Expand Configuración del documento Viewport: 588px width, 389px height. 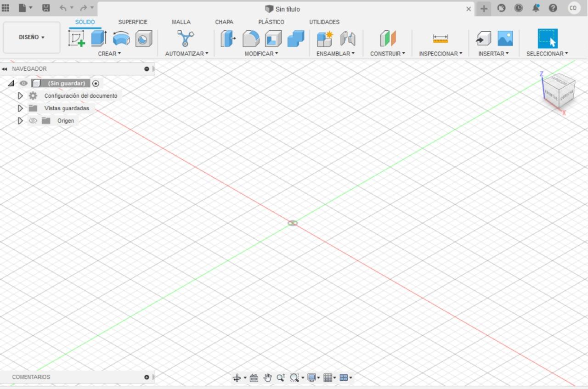pos(20,96)
